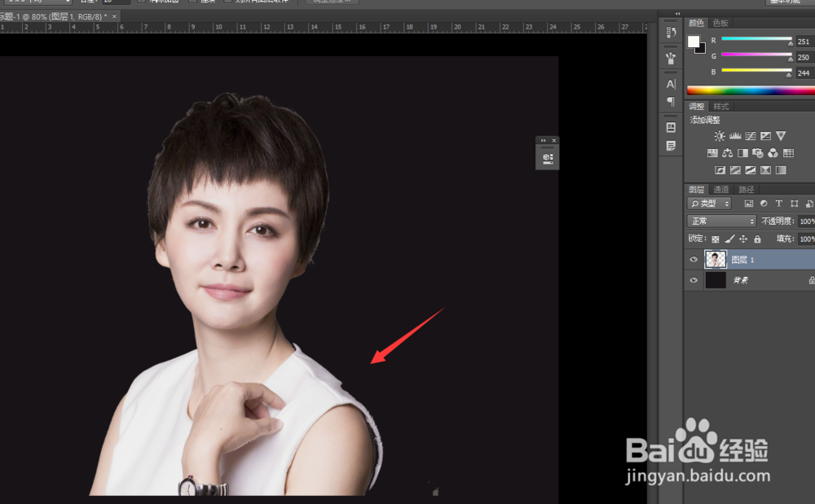
Task: Filter layers by shape layers
Action: 794,204
